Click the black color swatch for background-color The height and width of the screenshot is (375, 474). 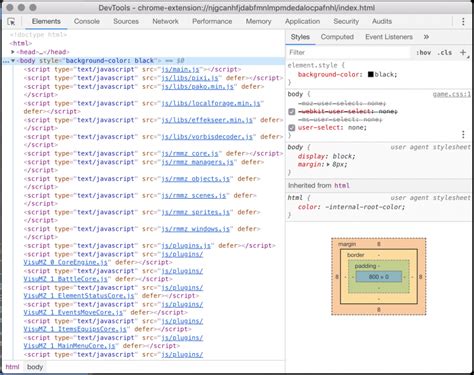[x=371, y=74]
